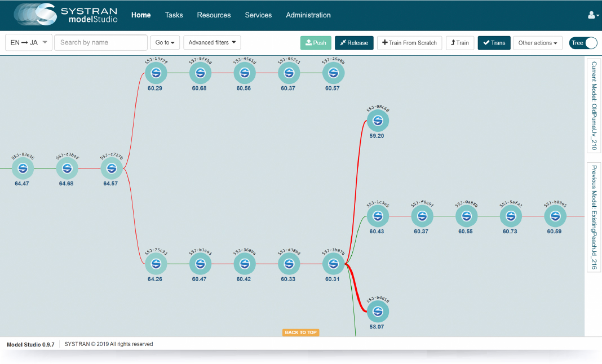Click the model node scored 64.26

point(156,263)
